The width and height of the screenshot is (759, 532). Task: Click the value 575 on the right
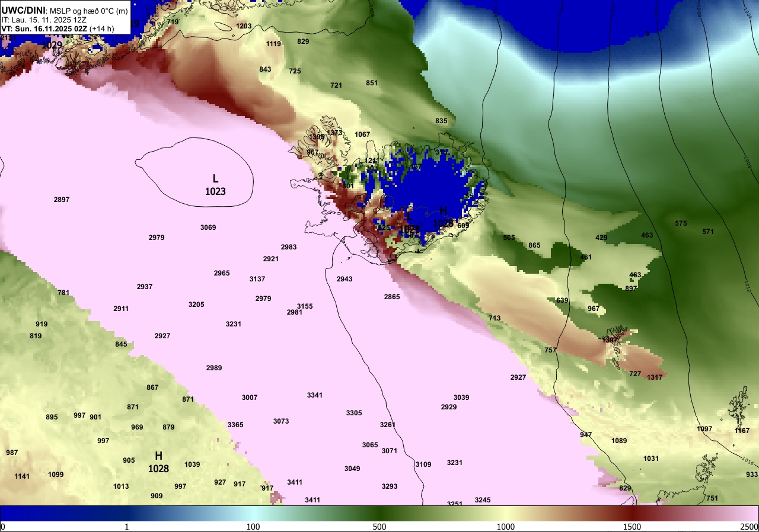681,223
